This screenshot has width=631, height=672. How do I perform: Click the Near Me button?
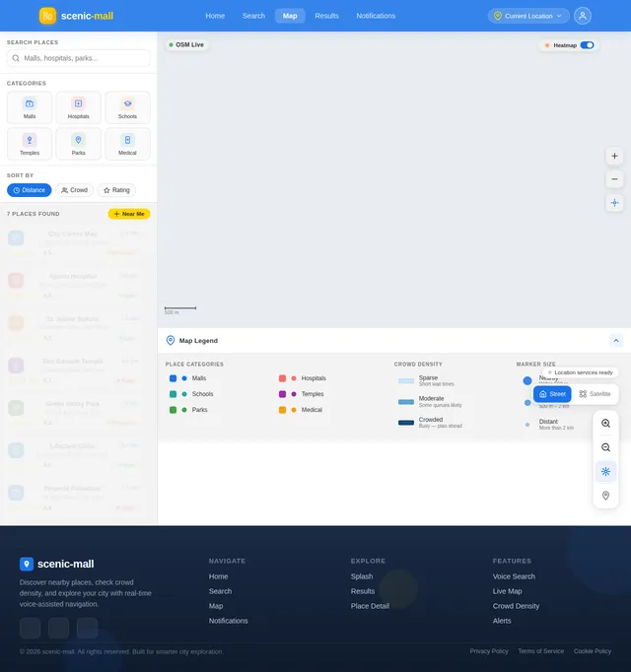[129, 214]
